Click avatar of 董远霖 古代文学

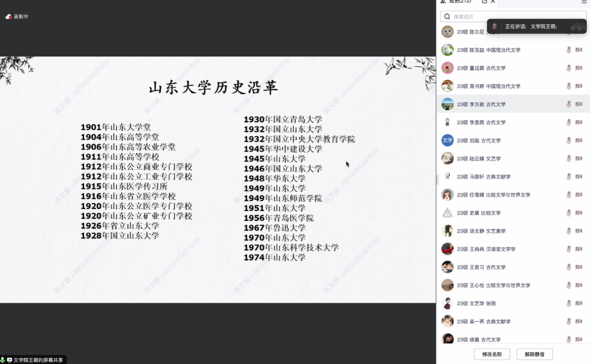point(447,68)
